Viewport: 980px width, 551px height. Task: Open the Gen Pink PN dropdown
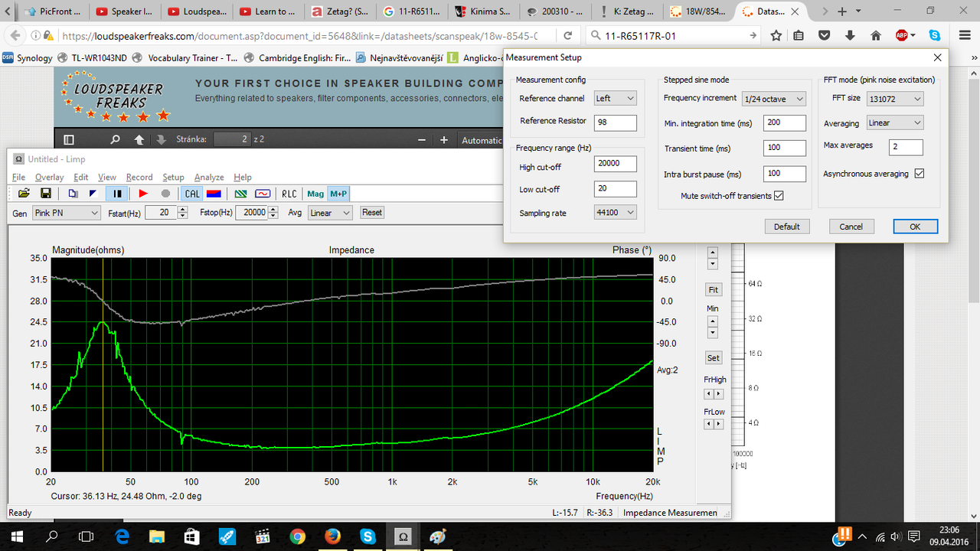(x=65, y=213)
